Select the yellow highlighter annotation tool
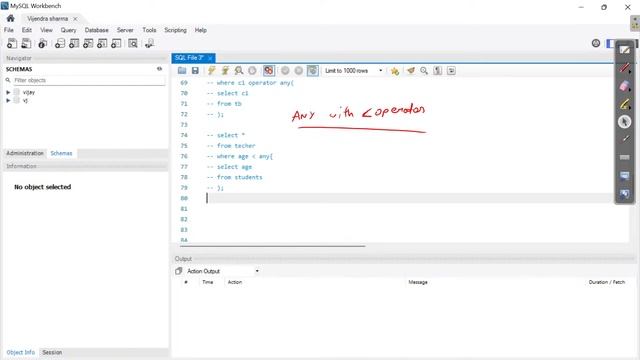Image resolution: width=640 pixels, height=360 pixels. click(x=624, y=104)
